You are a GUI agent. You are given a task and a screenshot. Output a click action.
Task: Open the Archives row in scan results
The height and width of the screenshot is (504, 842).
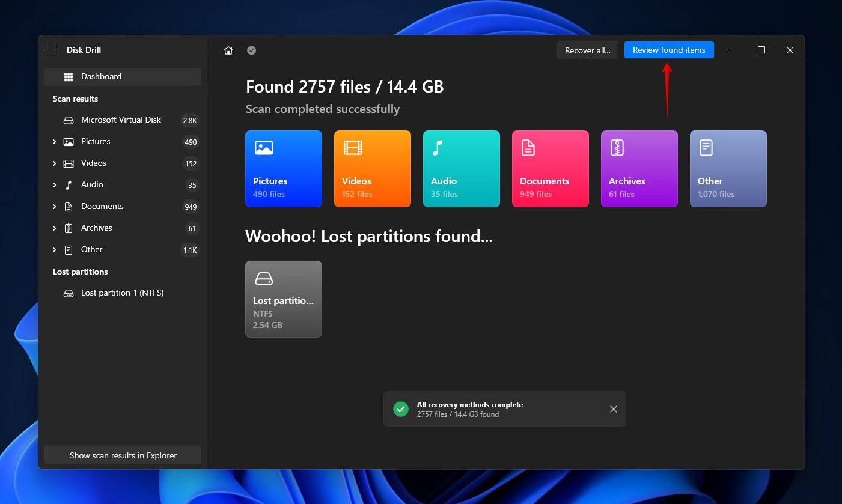coord(123,228)
